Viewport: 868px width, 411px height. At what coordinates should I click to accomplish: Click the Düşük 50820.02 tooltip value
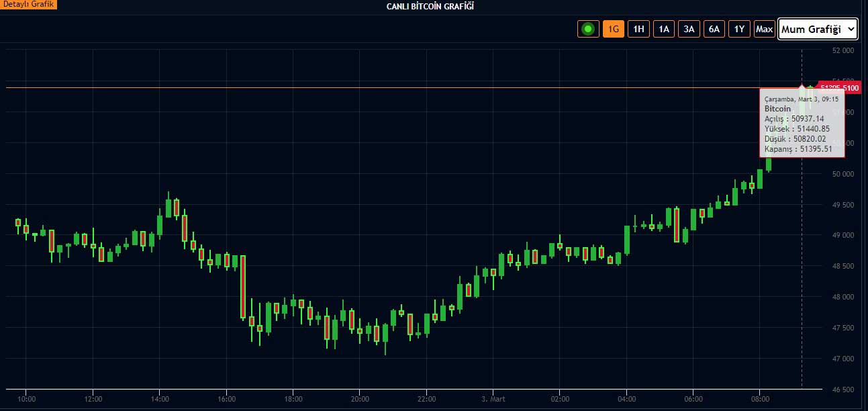click(795, 139)
